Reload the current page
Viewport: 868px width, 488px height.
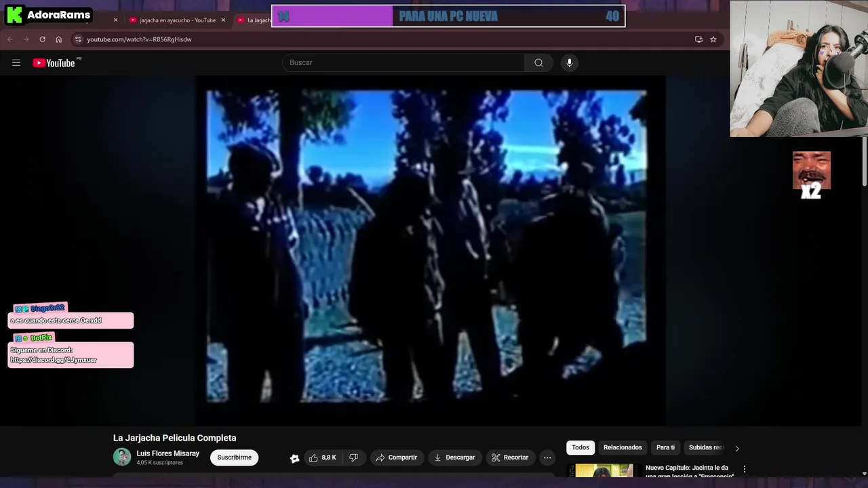tap(43, 39)
